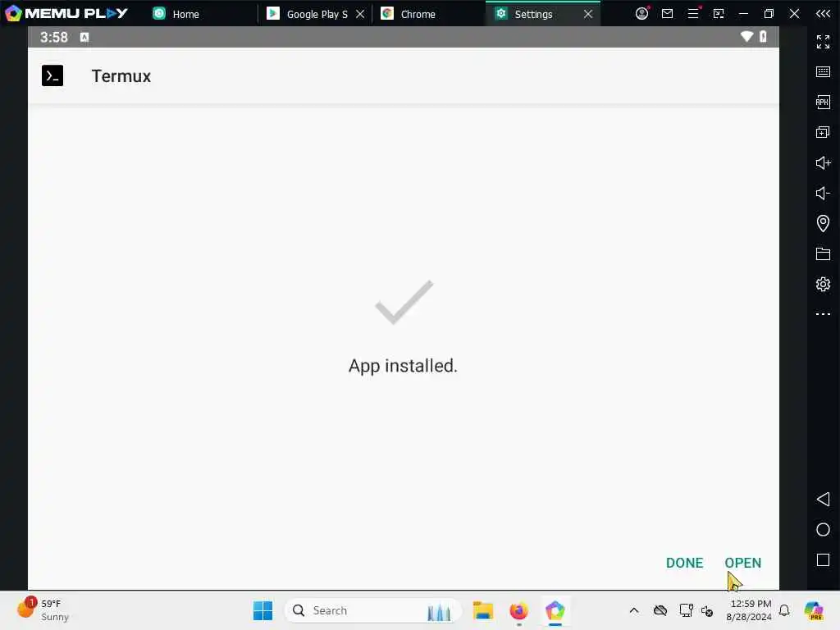The width and height of the screenshot is (840, 630).
Task: Open the multi-instance manager icon
Action: (x=823, y=132)
